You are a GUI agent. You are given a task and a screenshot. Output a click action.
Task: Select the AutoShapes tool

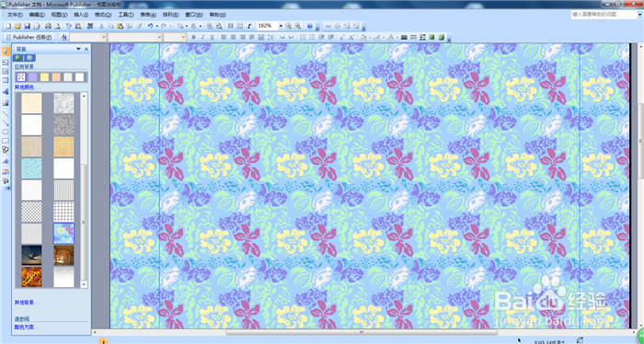point(6,151)
